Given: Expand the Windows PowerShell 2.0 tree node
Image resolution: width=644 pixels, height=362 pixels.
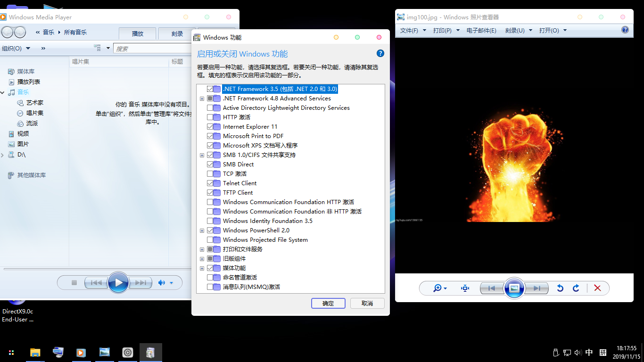Looking at the screenshot, I should pyautogui.click(x=202, y=230).
